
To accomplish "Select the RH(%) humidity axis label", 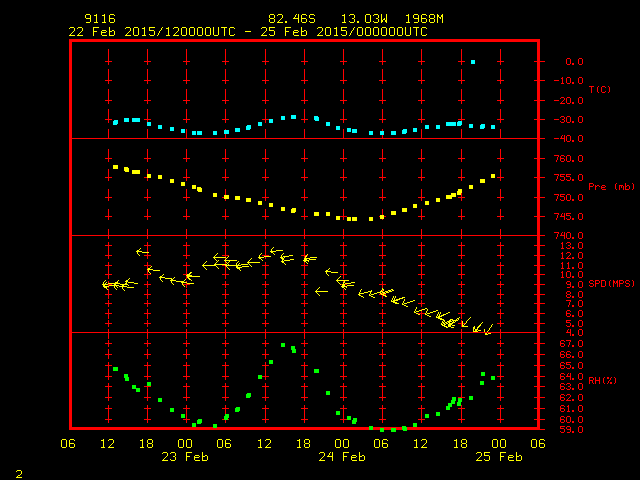I will coord(602,380).
